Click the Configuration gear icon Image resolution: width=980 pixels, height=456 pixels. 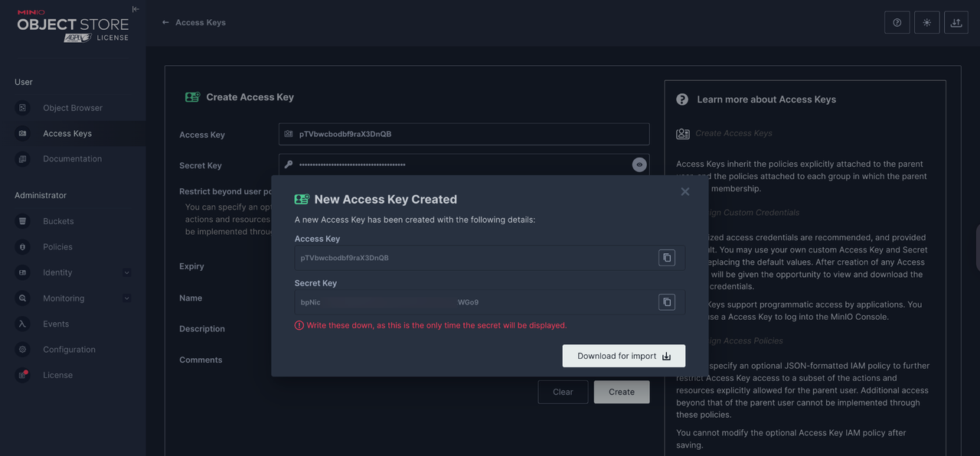23,349
